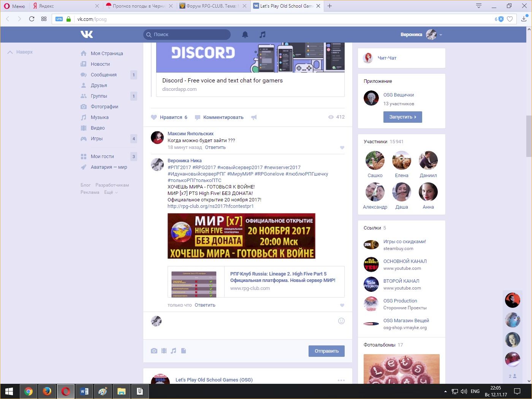
Task: Open Opera's Меню button
Action: tap(14, 6)
